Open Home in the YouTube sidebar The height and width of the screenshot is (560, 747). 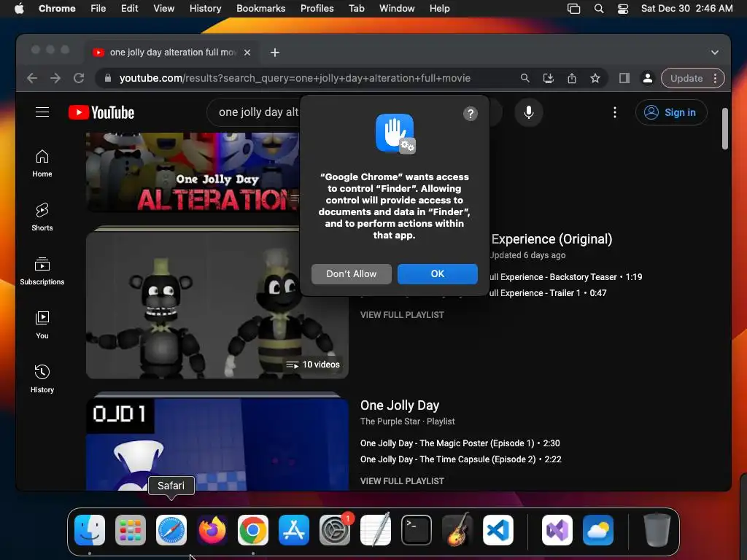coord(42,163)
